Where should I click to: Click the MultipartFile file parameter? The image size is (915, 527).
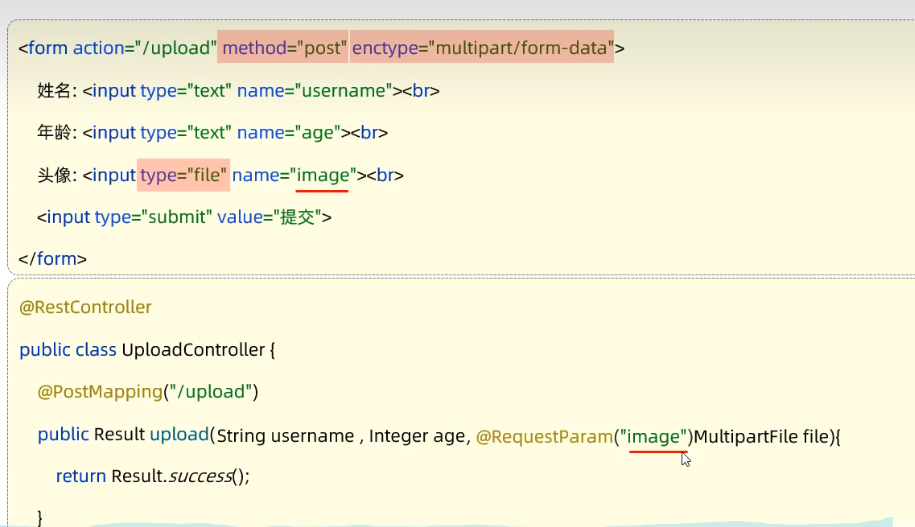coord(764,436)
